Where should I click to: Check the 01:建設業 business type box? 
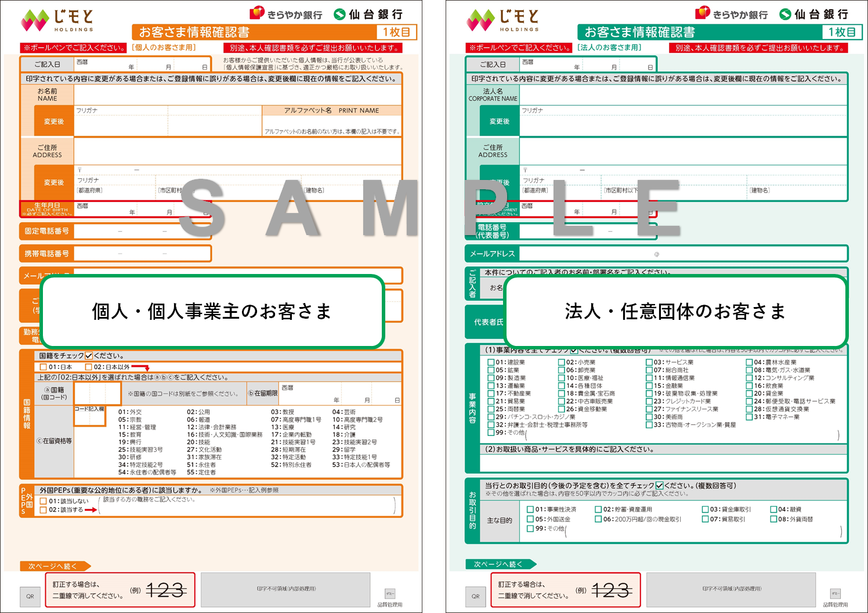tap(491, 362)
